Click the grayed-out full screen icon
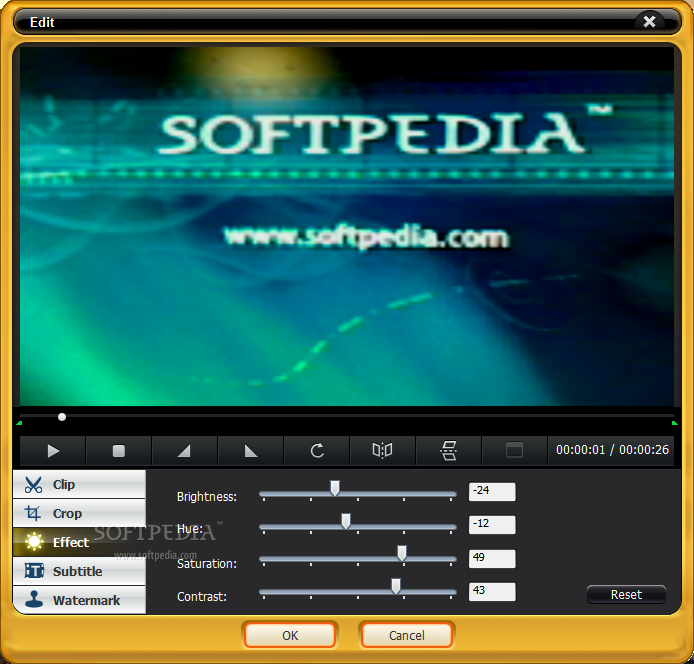This screenshot has height=664, width=694. [514, 451]
